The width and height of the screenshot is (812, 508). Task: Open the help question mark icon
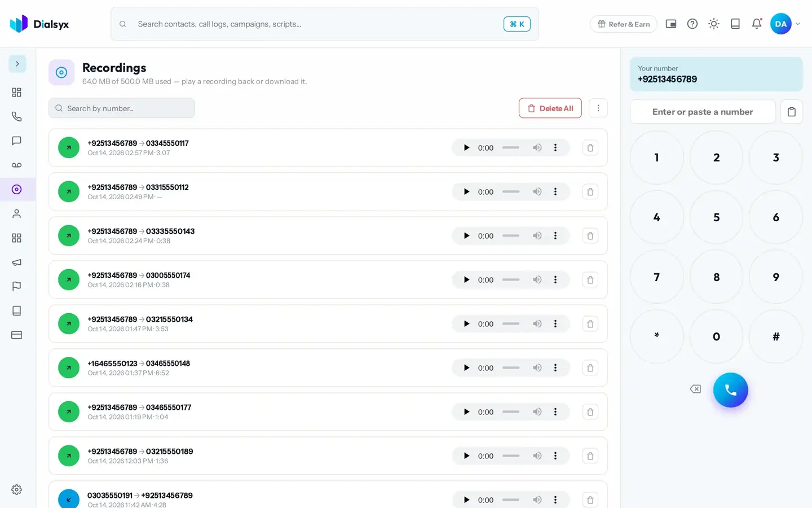pos(692,24)
